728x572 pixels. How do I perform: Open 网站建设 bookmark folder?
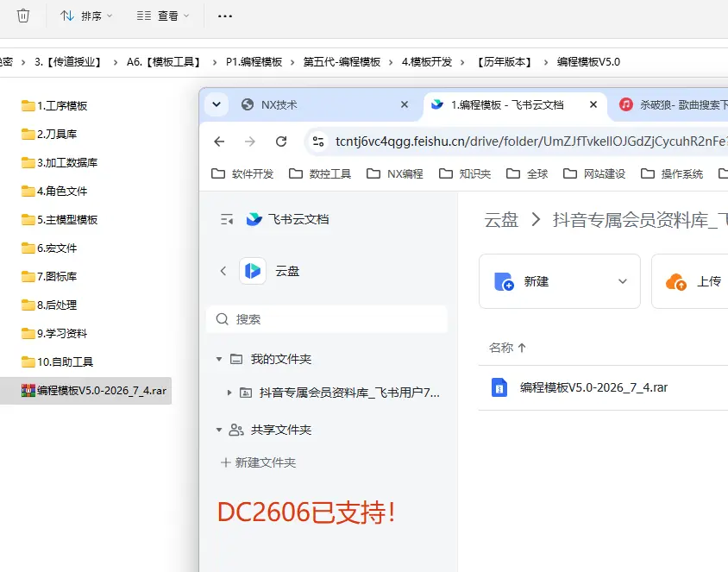tap(594, 173)
